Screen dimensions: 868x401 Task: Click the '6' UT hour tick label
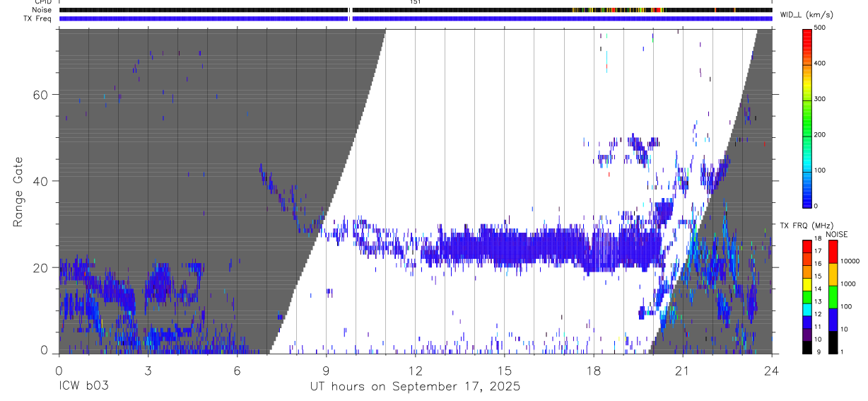click(x=237, y=370)
